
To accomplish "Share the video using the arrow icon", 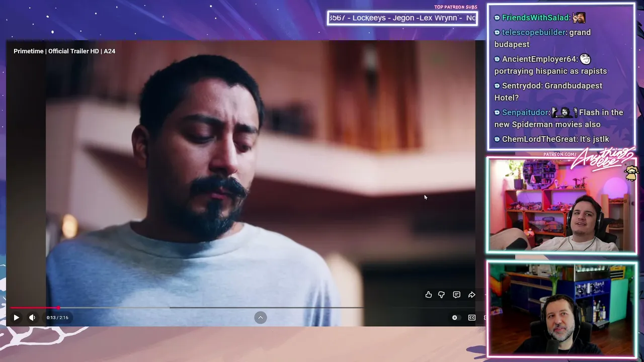I will click(471, 295).
